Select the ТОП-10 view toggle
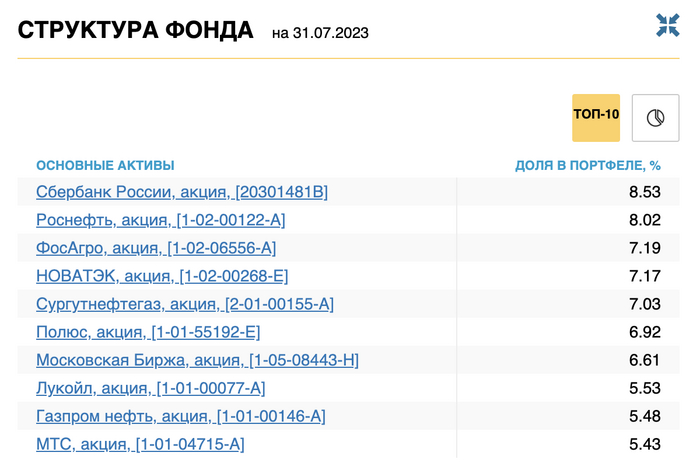 point(596,115)
